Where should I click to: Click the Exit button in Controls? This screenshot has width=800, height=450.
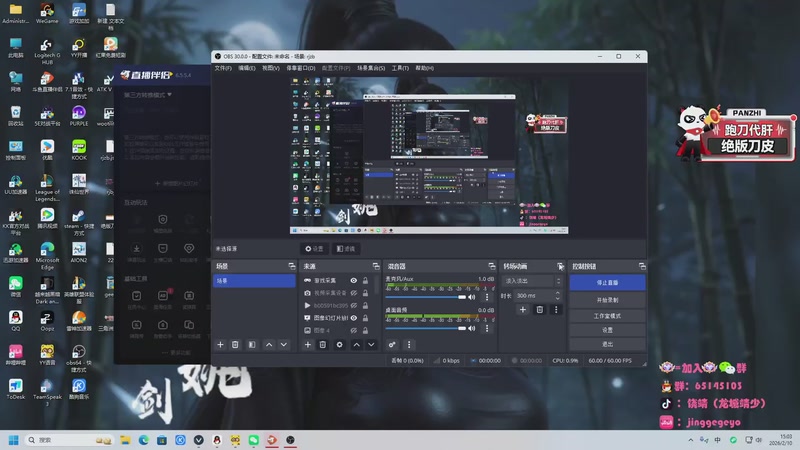(x=607, y=344)
